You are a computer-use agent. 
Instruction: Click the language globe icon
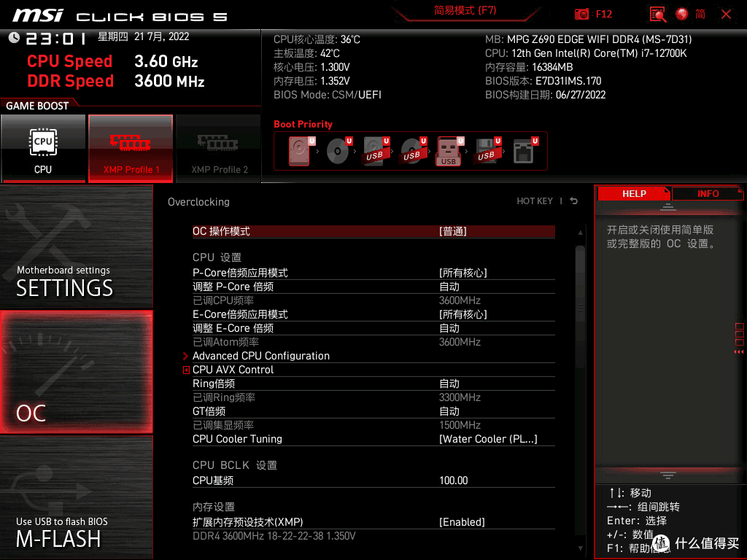pyautogui.click(x=682, y=15)
